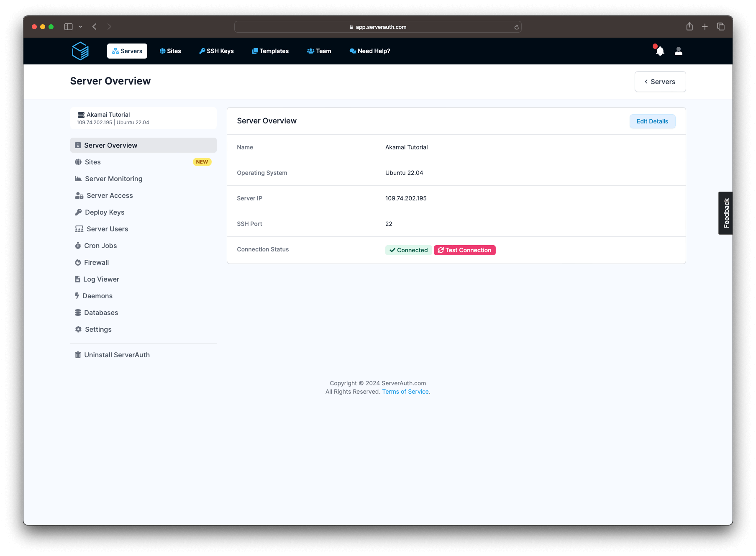Click the Akamai Tutorial server card

point(144,118)
